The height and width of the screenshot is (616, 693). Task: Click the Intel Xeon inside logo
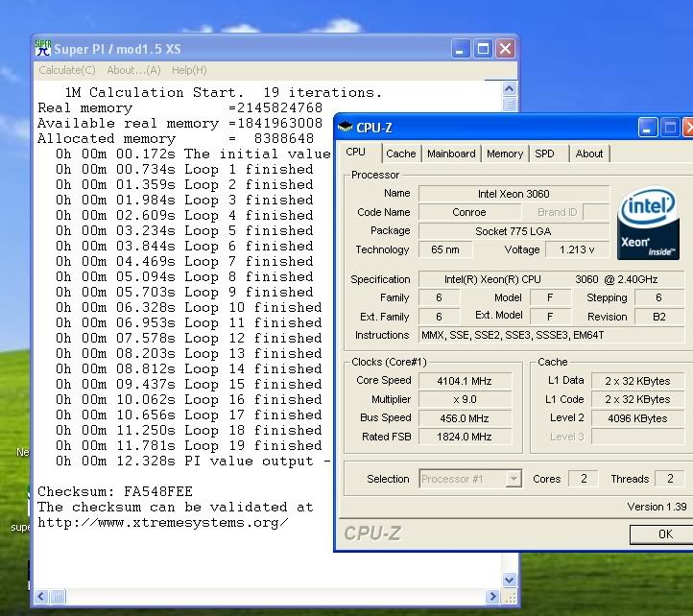click(648, 223)
